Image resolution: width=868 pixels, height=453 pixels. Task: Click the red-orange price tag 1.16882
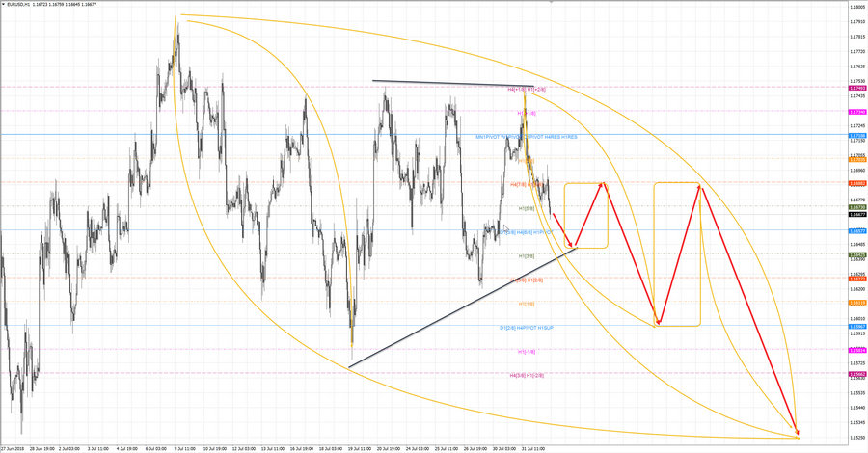(857, 184)
